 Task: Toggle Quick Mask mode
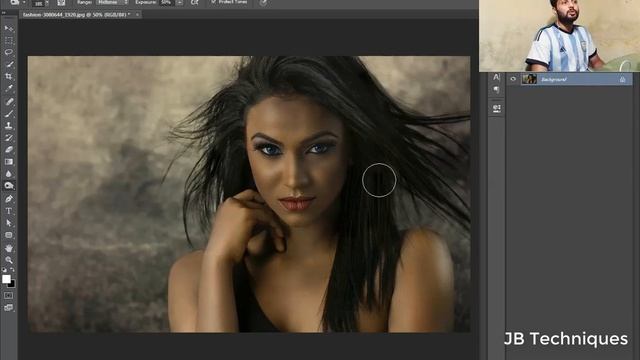[x=9, y=296]
